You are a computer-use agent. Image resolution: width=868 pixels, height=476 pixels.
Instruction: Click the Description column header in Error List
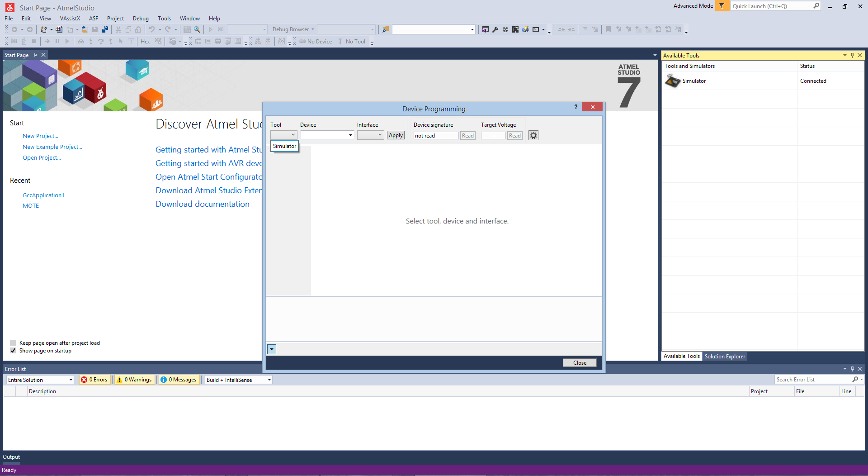[42, 391]
